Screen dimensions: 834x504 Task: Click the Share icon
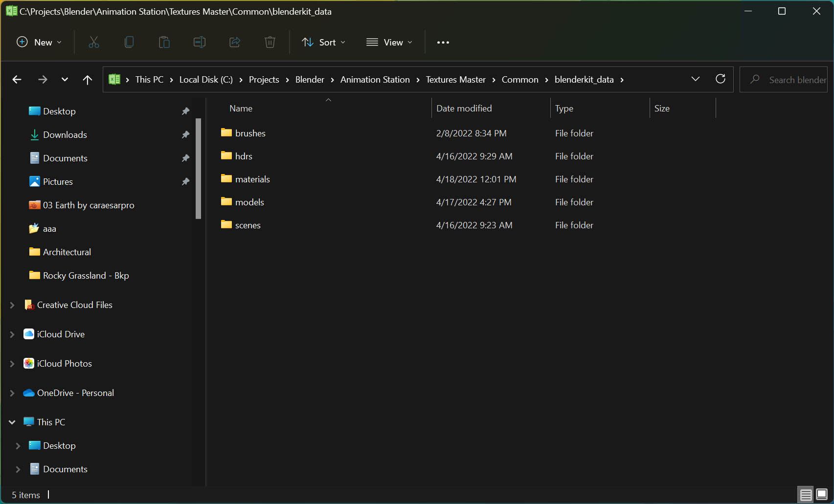point(235,42)
